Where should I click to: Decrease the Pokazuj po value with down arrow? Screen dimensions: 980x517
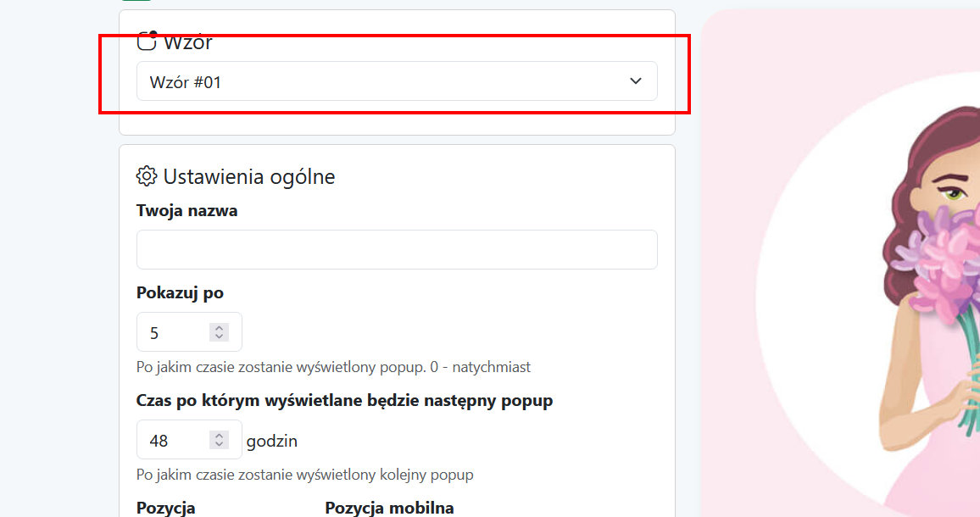[219, 337]
